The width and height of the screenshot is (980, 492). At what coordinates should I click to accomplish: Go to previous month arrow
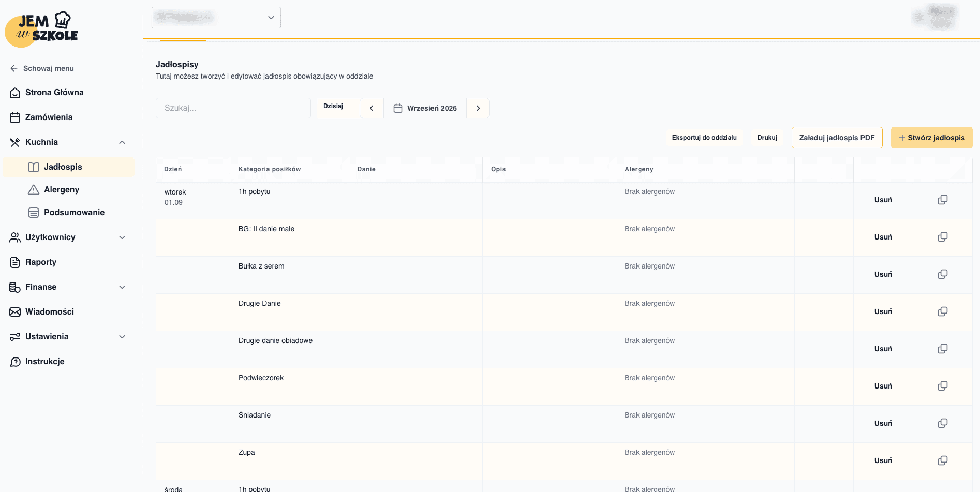372,108
